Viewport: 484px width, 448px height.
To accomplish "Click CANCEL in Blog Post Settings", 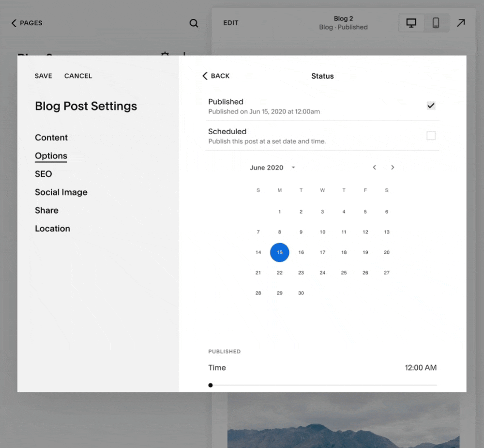I will 78,76.
